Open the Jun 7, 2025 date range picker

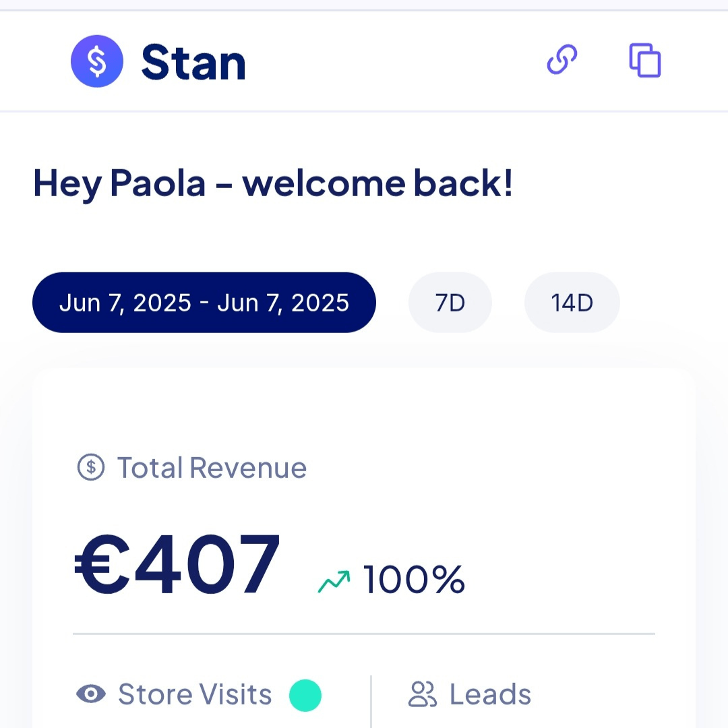pyautogui.click(x=204, y=303)
